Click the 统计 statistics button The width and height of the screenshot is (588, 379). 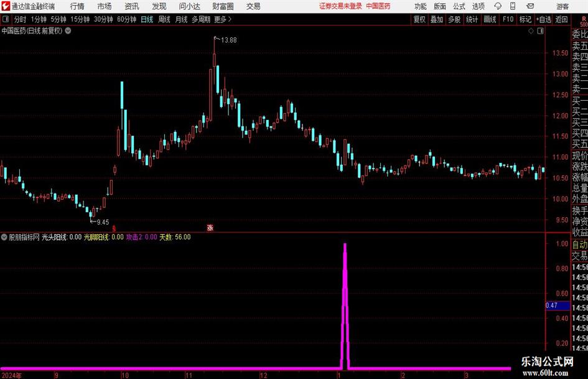point(472,19)
